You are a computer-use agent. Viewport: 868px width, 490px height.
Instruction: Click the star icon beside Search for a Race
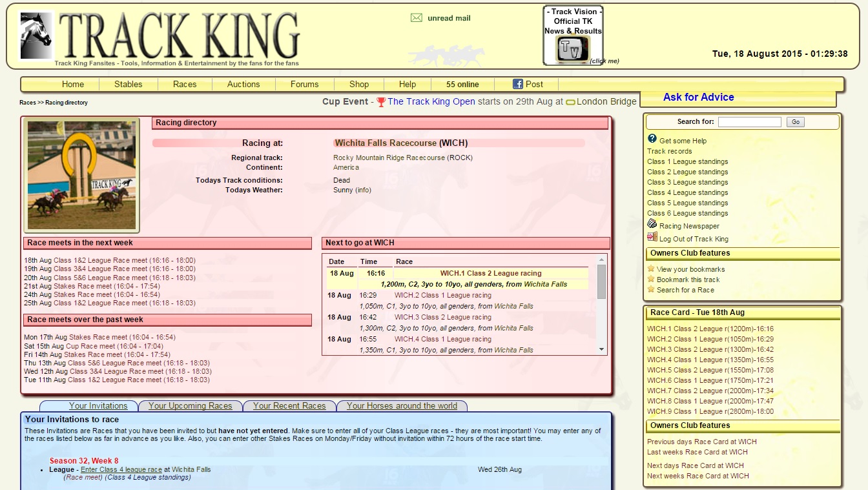[650, 290]
